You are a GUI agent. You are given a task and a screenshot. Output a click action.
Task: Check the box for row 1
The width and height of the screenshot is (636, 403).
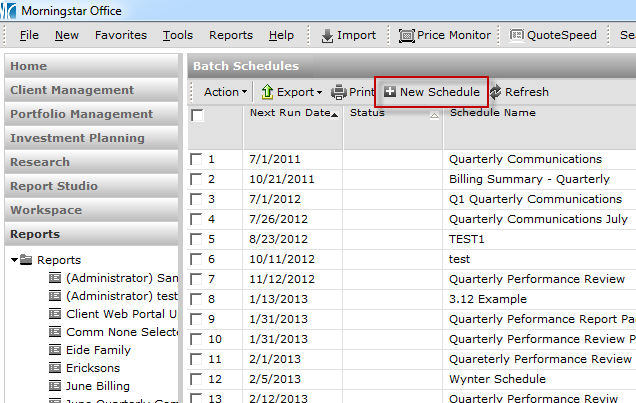pyautogui.click(x=196, y=159)
